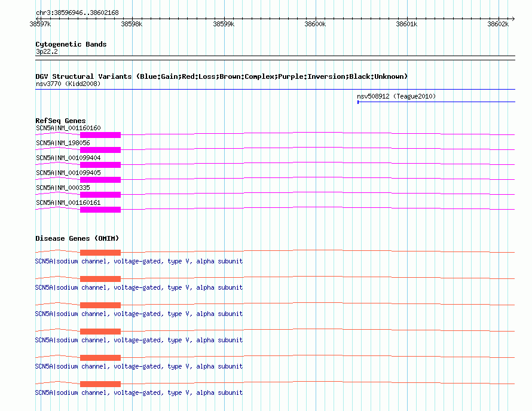This screenshot has height=411, width=532.
Task: Open variant nsv508912 (Teague2010)
Action: click(x=396, y=96)
